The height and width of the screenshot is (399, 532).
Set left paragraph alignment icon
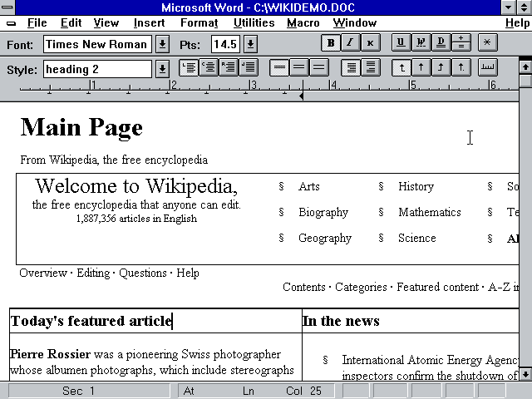(189, 67)
